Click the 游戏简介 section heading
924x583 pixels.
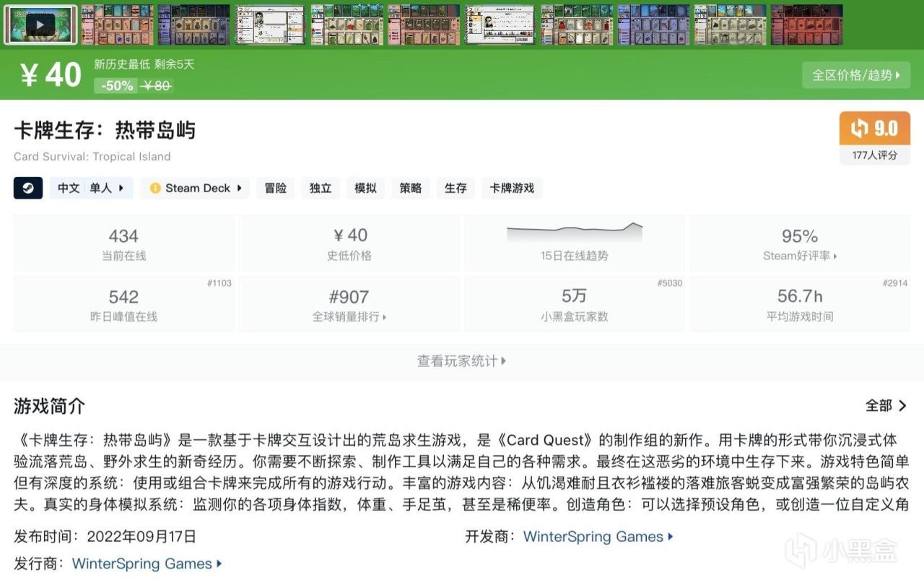coord(49,406)
